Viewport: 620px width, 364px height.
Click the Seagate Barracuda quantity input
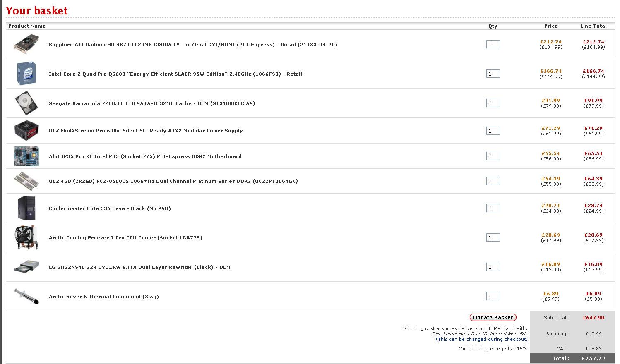[493, 103]
